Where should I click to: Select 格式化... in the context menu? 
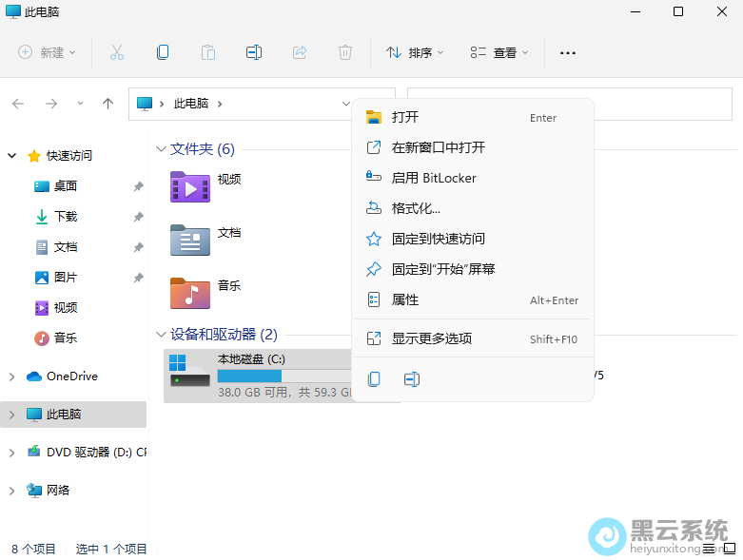(x=416, y=208)
